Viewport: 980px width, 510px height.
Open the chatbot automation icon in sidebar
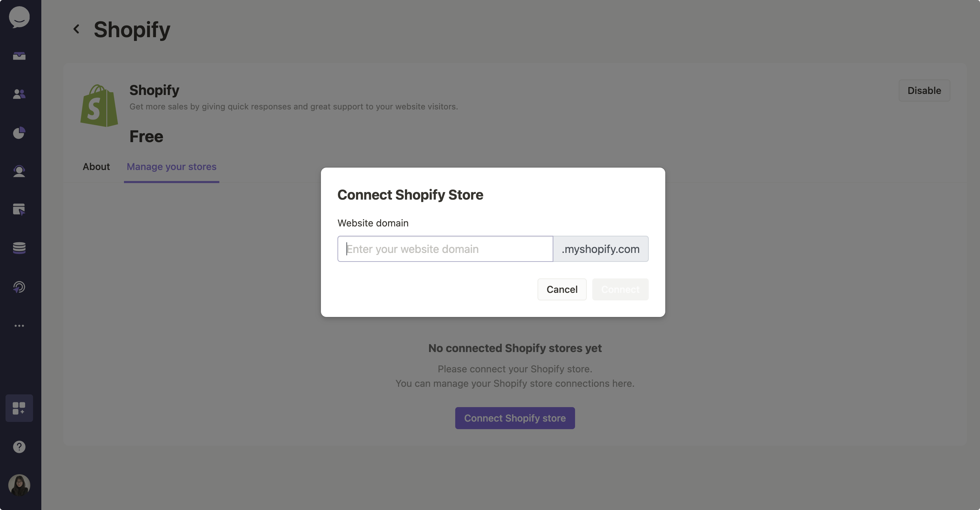click(19, 287)
